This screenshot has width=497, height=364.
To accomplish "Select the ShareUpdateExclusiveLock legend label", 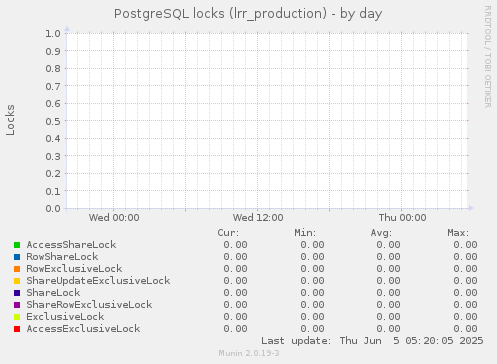I will [x=98, y=281].
